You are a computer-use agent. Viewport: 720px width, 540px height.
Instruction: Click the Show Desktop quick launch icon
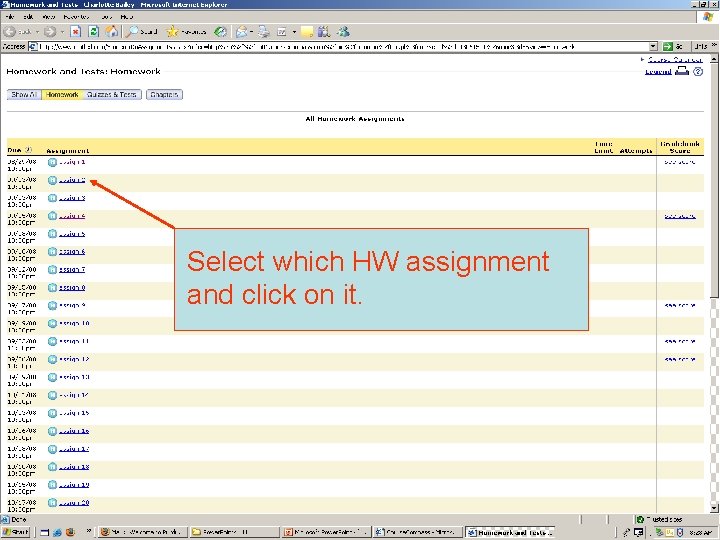click(45, 532)
